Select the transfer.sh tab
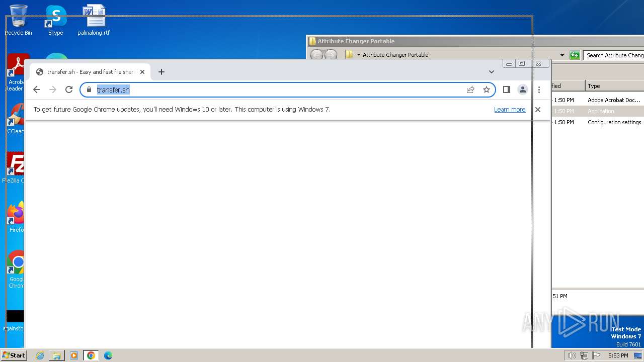The height and width of the screenshot is (362, 644). coord(90,72)
